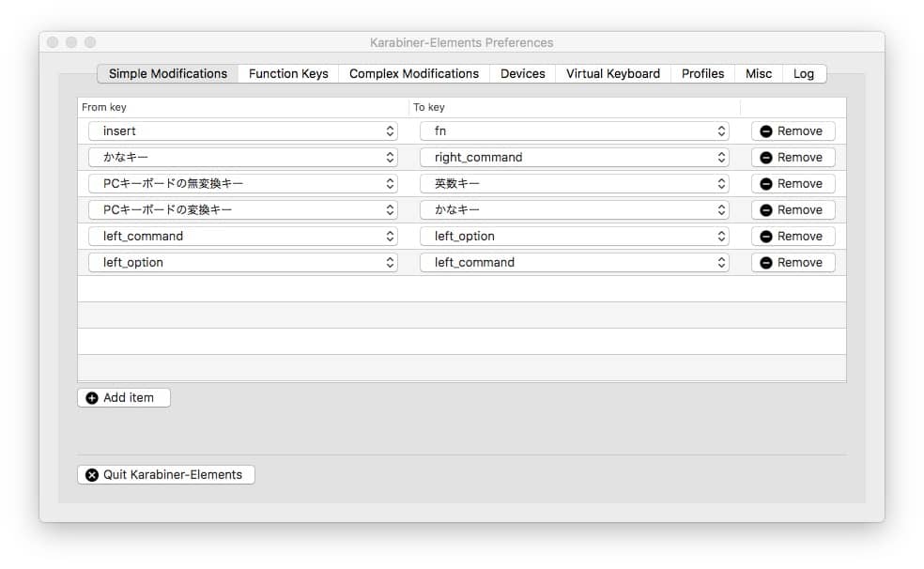This screenshot has width=924, height=569.
Task: Zoom the Karabiner-Elements Preferences window
Action: coord(90,42)
